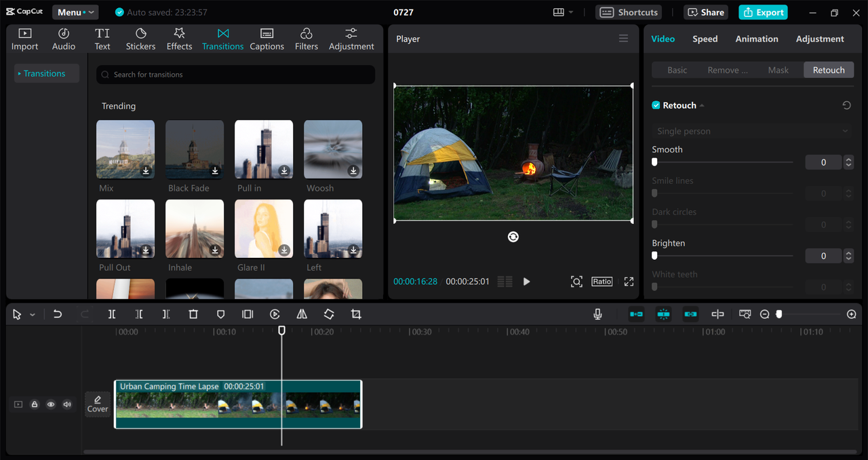The height and width of the screenshot is (460, 868).
Task: Open the Captions panel
Action: pyautogui.click(x=267, y=39)
